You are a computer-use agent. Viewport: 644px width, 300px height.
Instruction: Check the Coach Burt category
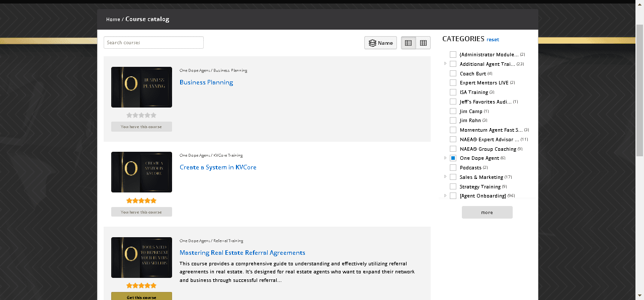coord(453,73)
